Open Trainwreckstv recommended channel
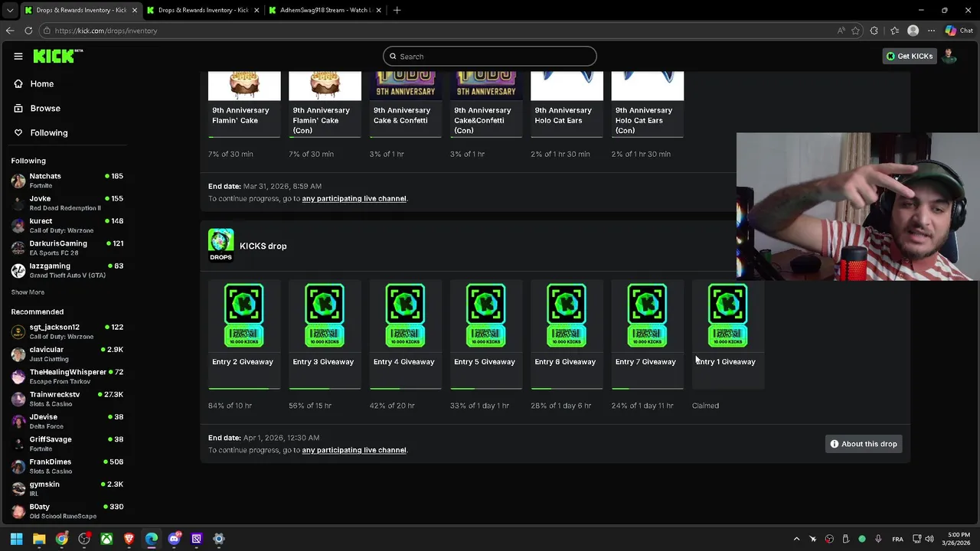This screenshot has width=980, height=551. point(67,399)
